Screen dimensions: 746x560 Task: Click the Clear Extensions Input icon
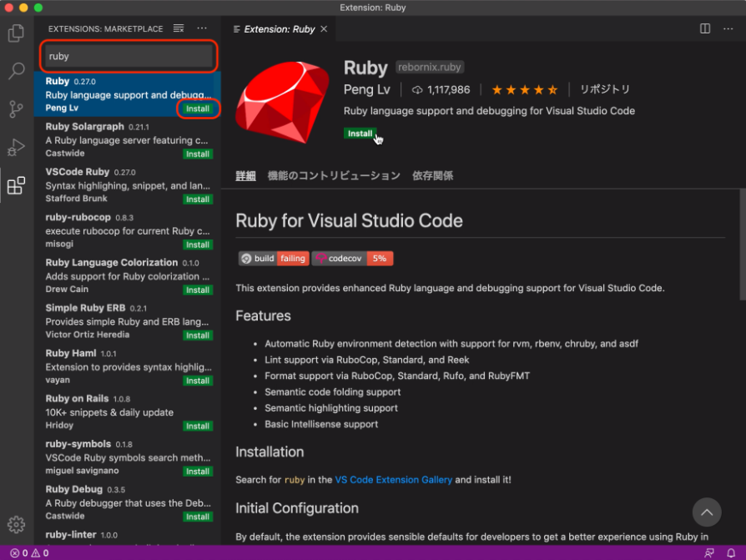coord(179,28)
